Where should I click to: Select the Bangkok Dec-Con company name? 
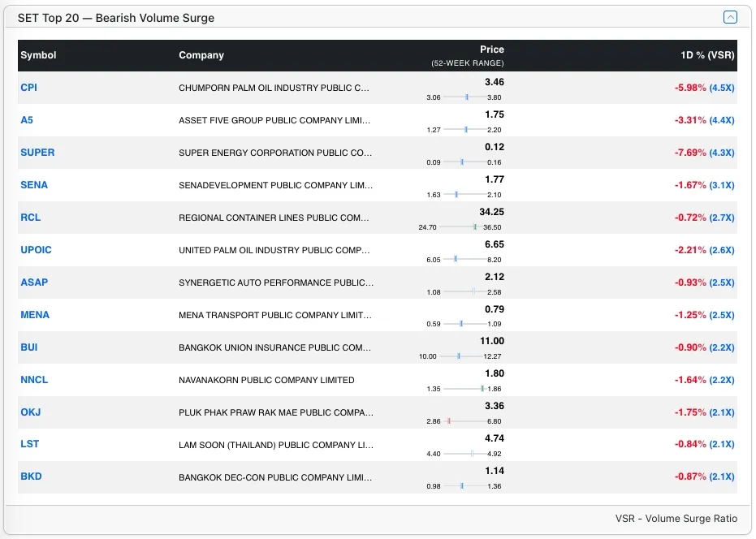pyautogui.click(x=275, y=477)
